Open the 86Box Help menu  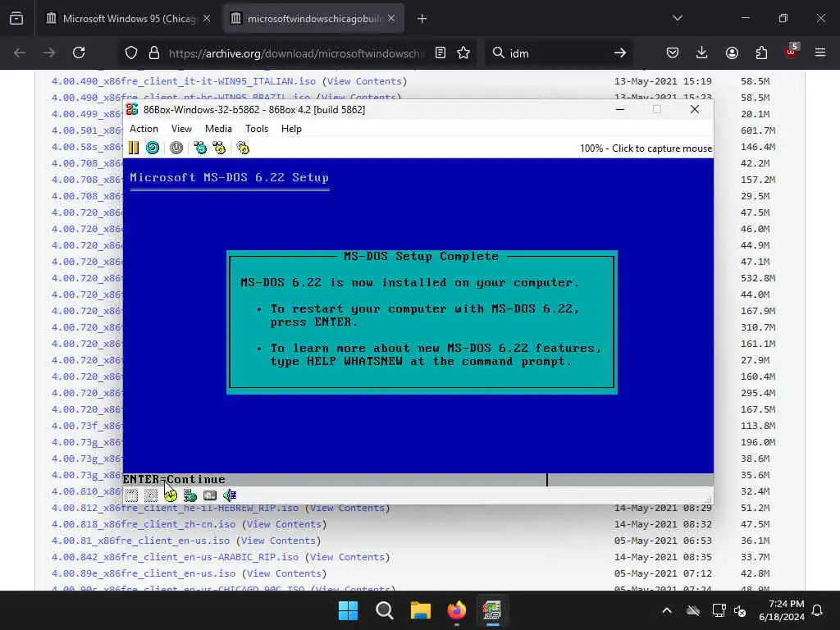click(291, 129)
